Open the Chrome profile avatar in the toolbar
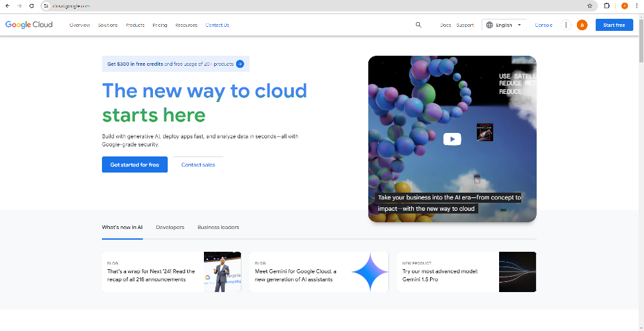The height and width of the screenshot is (331, 644). pyautogui.click(x=625, y=6)
